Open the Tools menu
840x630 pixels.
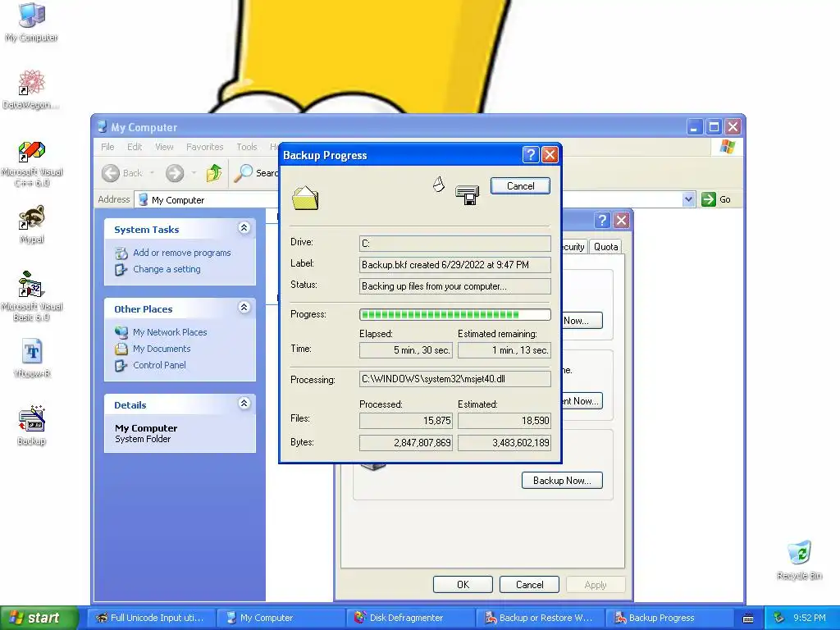point(247,147)
